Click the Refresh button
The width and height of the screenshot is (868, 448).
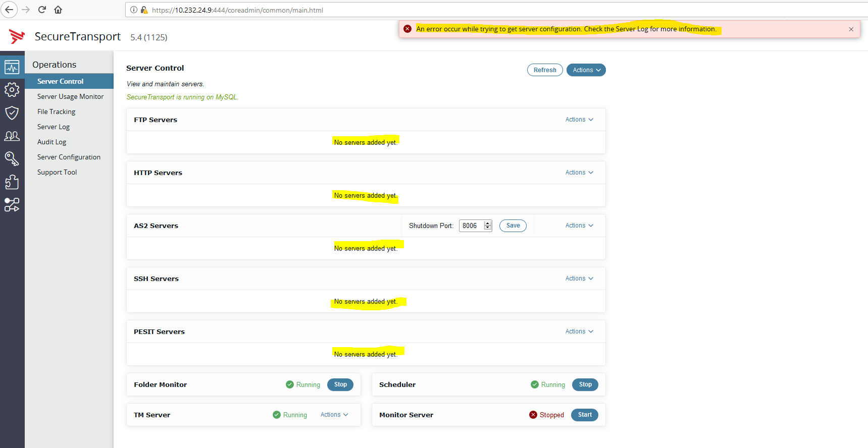(x=544, y=70)
